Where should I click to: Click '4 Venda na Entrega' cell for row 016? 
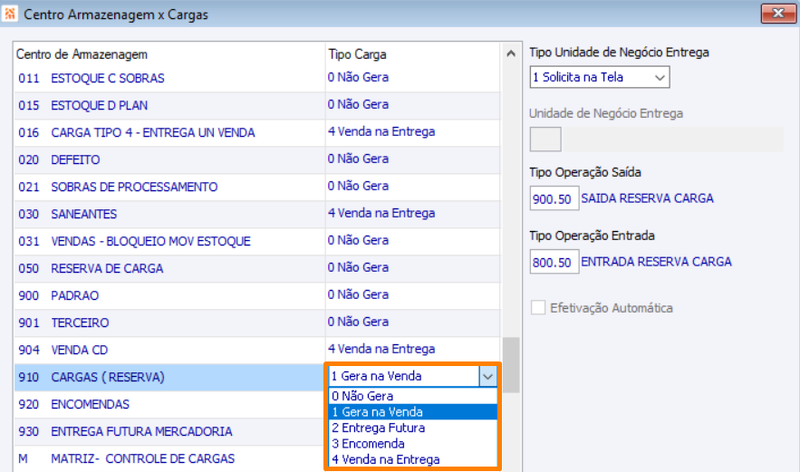(413, 133)
